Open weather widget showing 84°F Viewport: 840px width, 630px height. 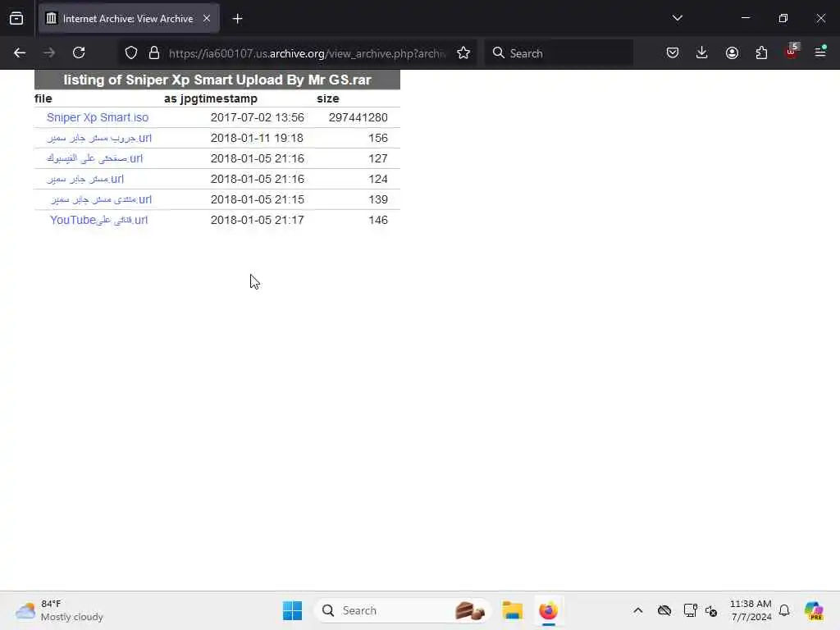click(x=59, y=610)
